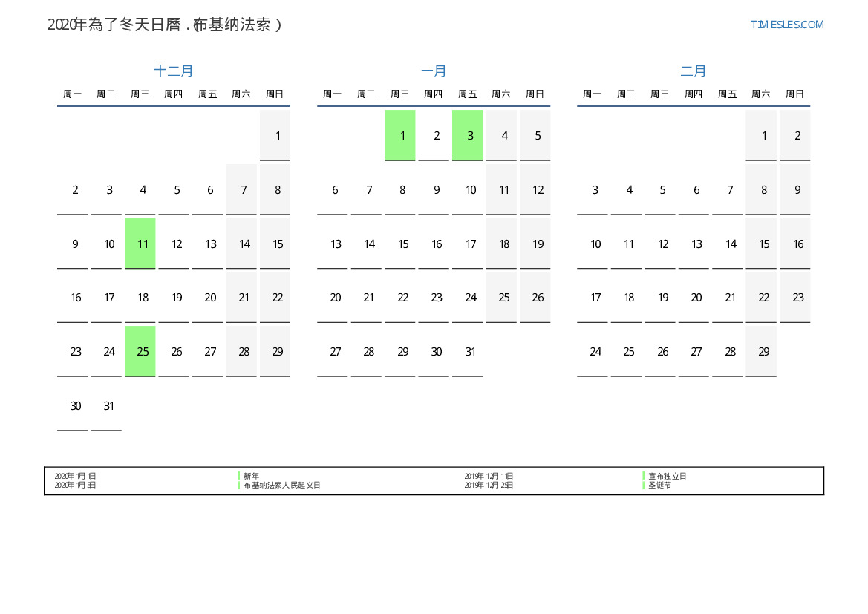Select green-highlighted December 25

(x=140, y=352)
